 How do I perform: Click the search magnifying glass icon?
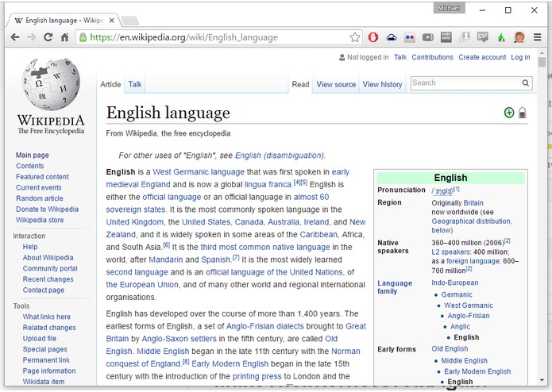pos(526,83)
